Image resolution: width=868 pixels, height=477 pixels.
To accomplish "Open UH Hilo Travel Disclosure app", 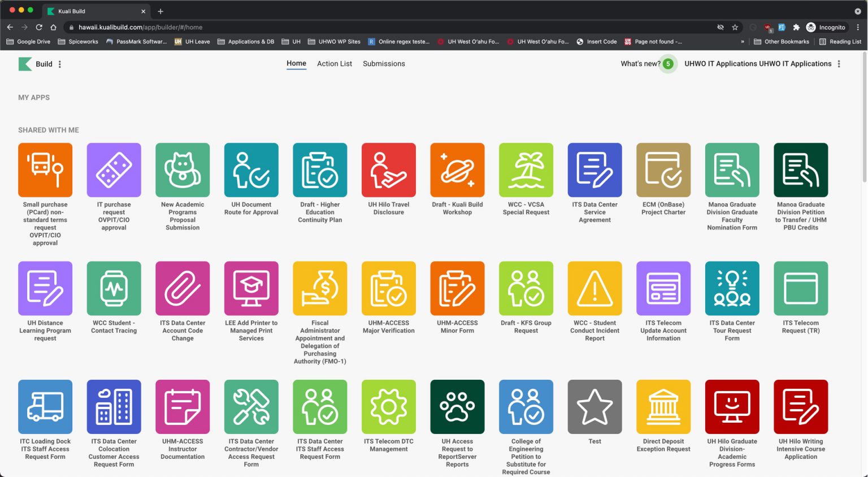I will 389,170.
